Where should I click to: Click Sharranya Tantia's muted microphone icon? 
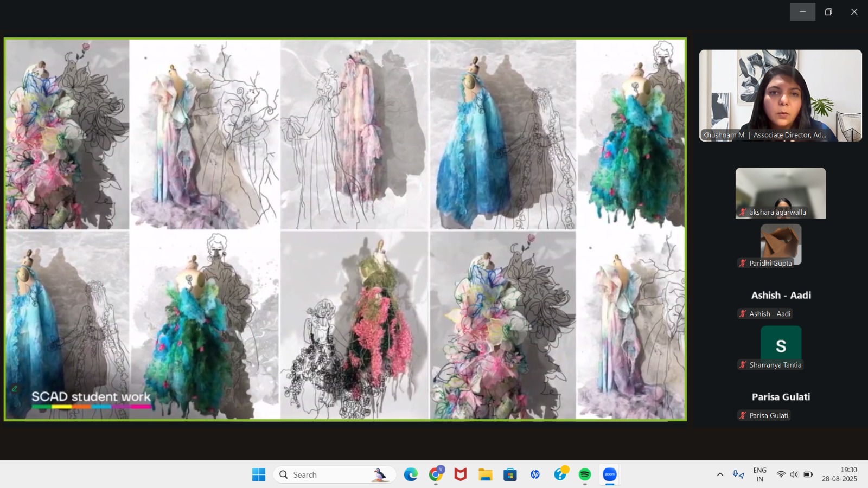tap(743, 365)
